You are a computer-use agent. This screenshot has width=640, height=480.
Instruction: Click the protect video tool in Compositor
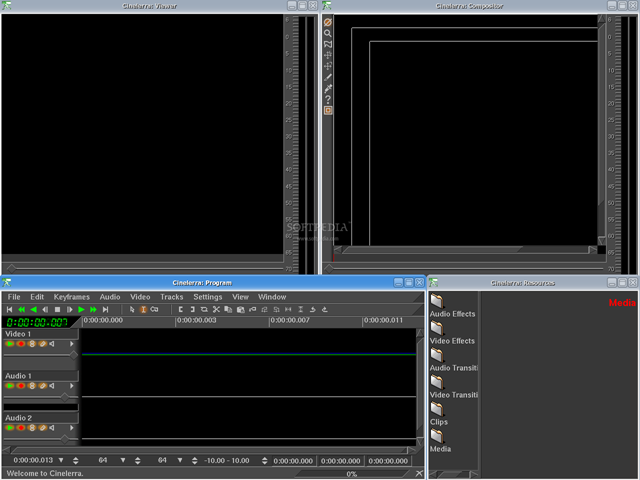coord(328,22)
